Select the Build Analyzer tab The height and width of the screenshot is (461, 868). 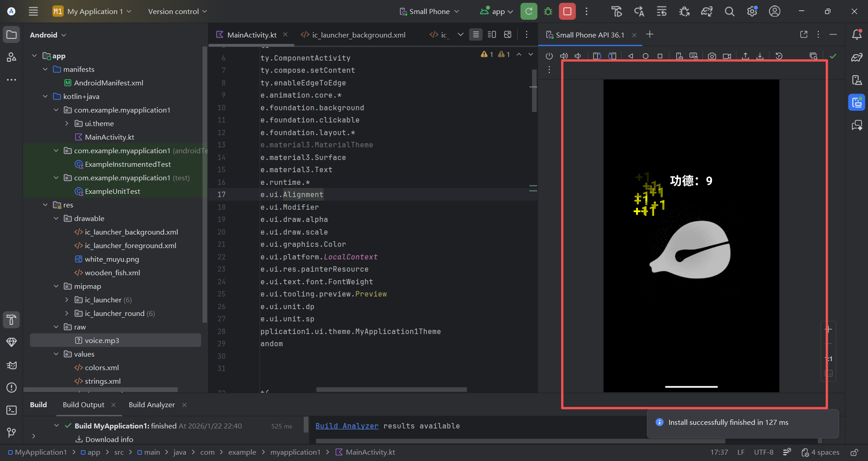coord(151,405)
